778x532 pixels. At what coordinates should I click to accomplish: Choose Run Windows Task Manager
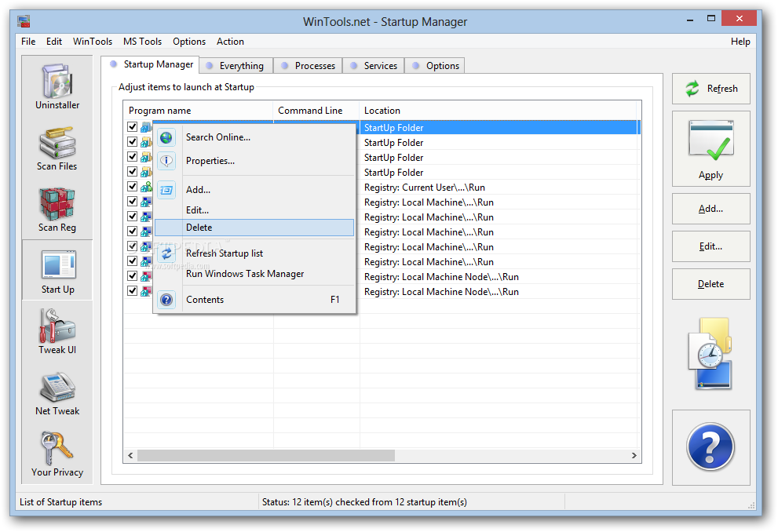(x=254, y=274)
